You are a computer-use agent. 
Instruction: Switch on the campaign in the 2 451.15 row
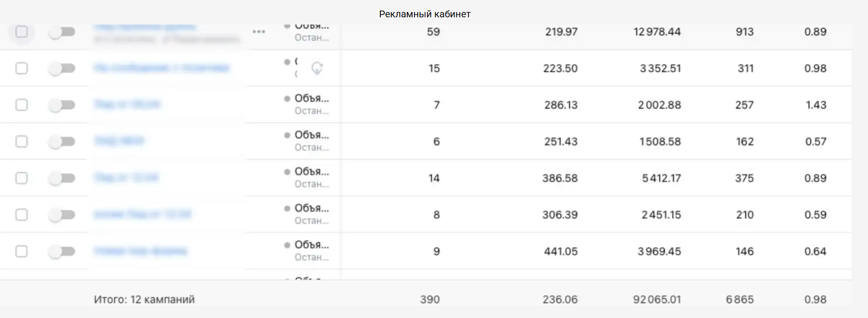tap(62, 215)
